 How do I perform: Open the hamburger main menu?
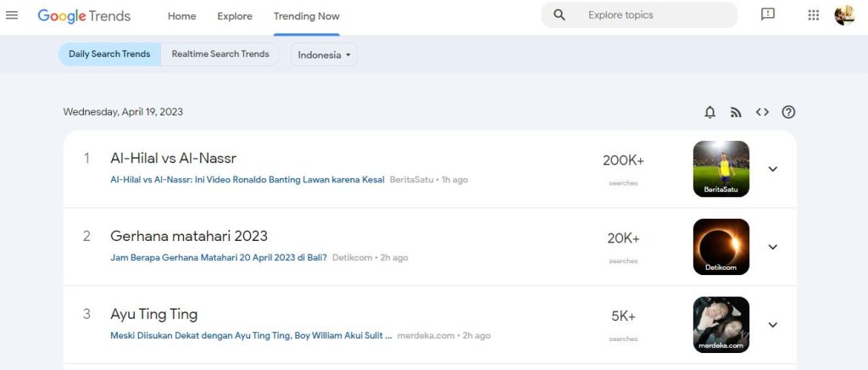(12, 15)
